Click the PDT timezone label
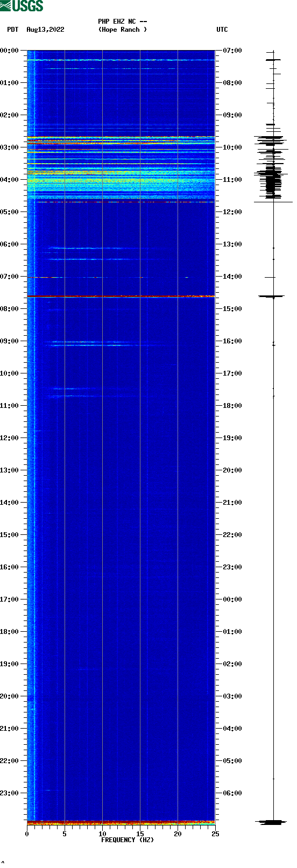297x868 pixels. (x=12, y=30)
